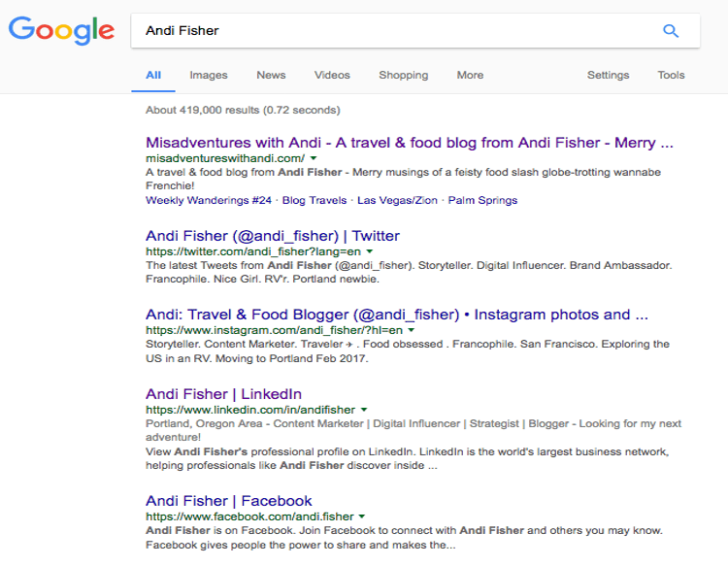The image size is (728, 566).
Task: Open Blog Travels sitelink
Action: click(314, 201)
